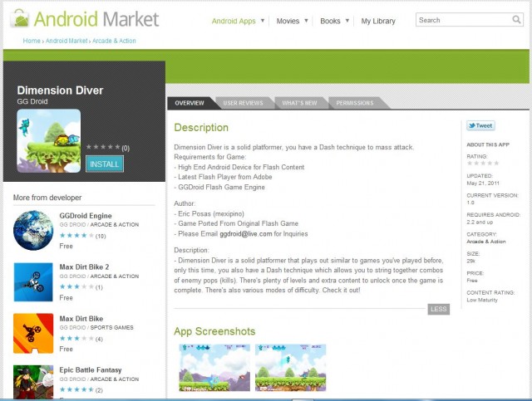Open the Max Dirt Bike 2 icon

(x=33, y=282)
